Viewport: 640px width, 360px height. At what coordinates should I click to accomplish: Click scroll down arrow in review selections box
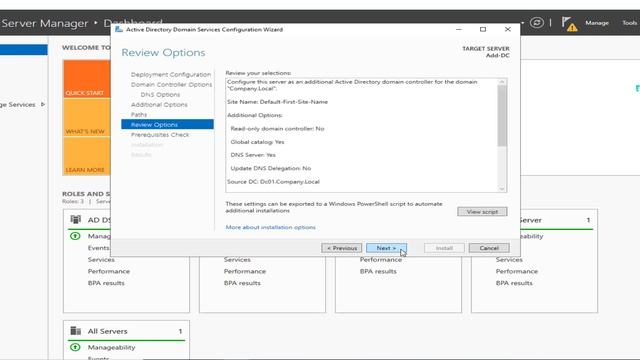(x=502, y=189)
